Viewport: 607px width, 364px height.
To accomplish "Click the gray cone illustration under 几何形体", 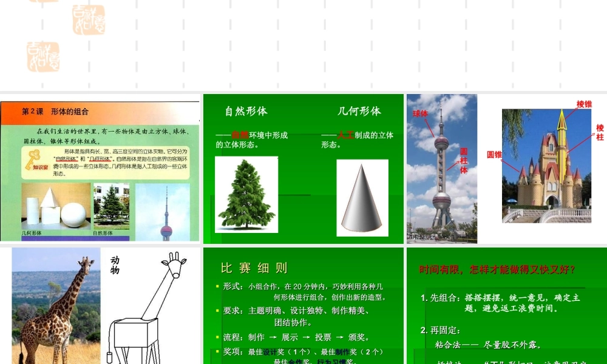I will point(362,197).
